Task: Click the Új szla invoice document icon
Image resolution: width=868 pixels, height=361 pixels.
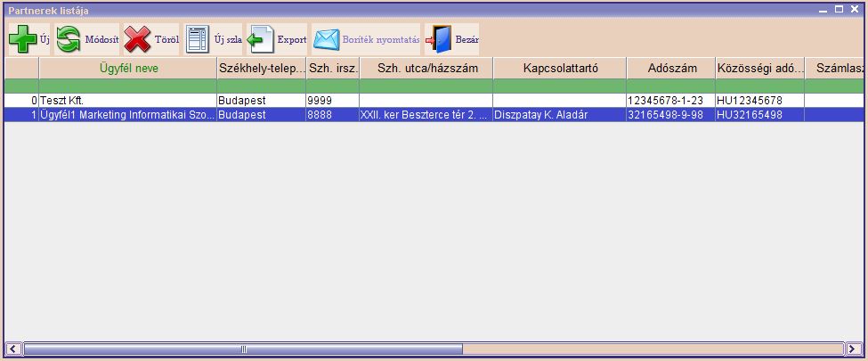Action: coord(198,39)
